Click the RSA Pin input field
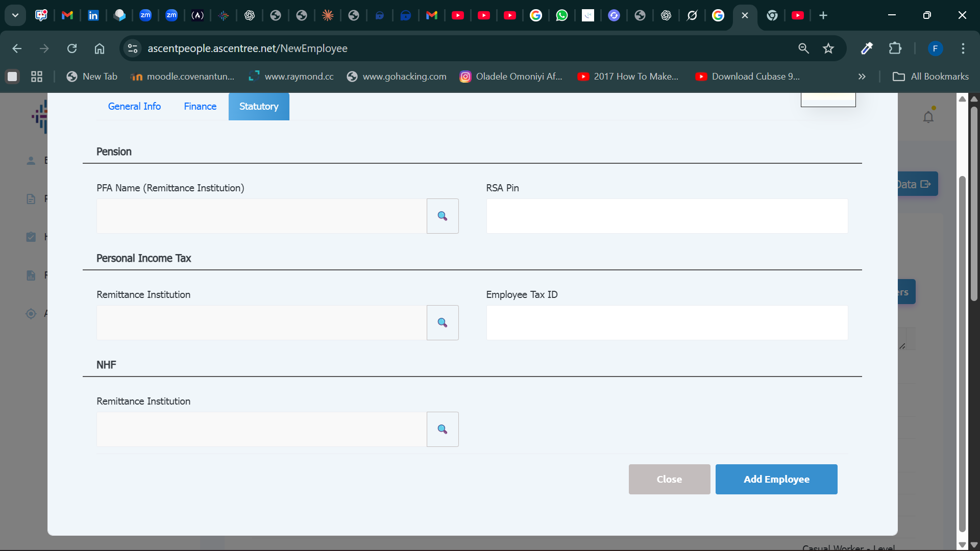Image resolution: width=980 pixels, height=551 pixels. [667, 216]
